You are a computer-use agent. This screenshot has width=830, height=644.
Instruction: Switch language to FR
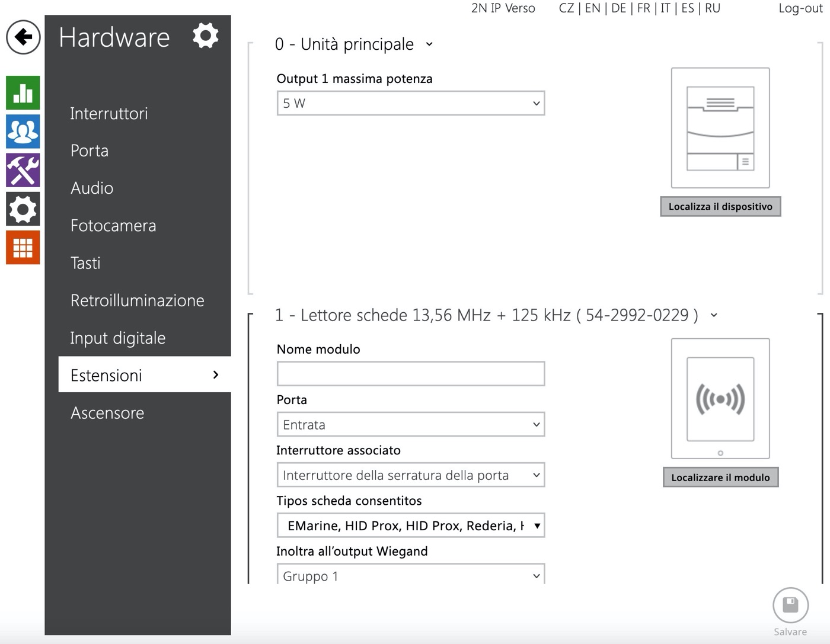643,8
